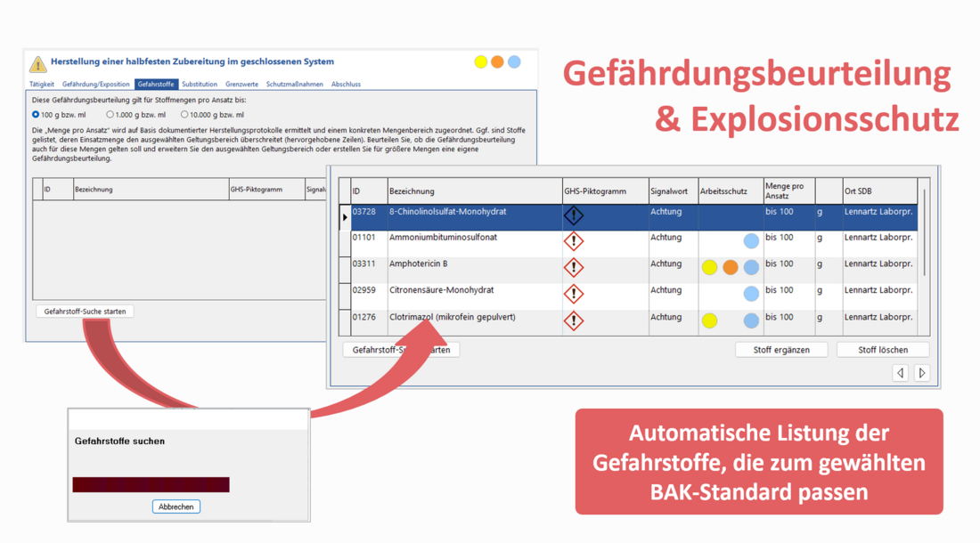The height and width of the screenshot is (543, 980).
Task: Click the warning triangle icon beside the title
Action: (x=37, y=63)
